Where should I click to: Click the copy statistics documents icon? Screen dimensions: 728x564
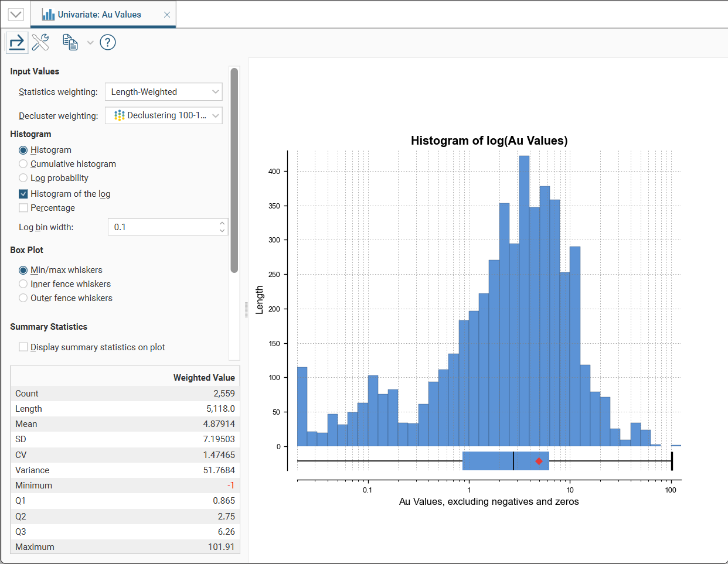coord(70,42)
